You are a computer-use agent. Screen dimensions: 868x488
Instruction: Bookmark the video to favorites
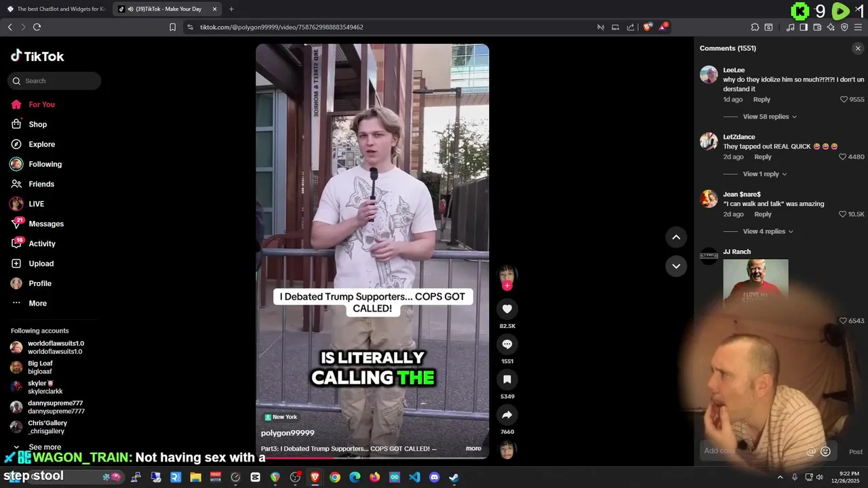click(x=507, y=380)
